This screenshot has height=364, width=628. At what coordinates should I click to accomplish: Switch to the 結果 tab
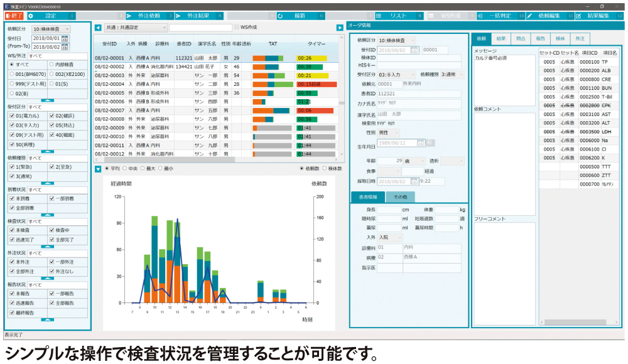point(501,39)
